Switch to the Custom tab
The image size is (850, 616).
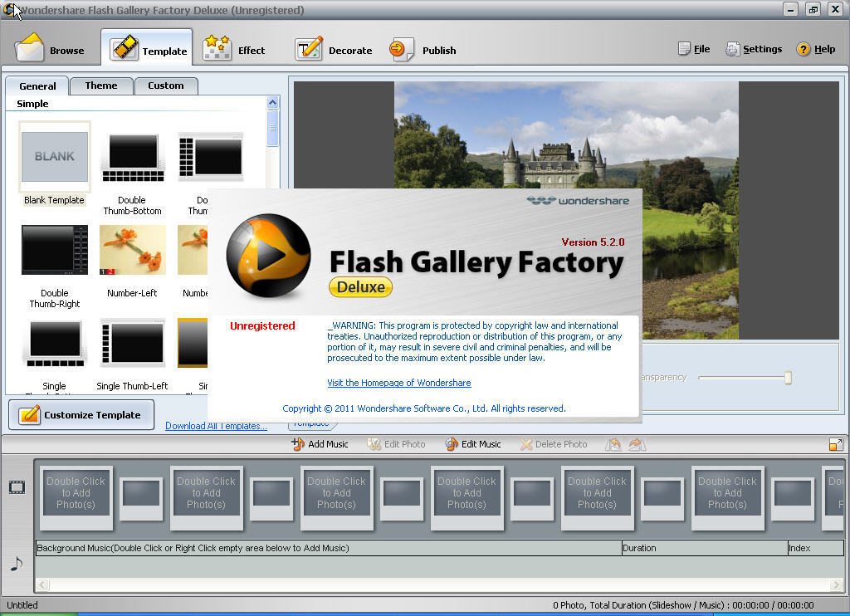(x=166, y=85)
